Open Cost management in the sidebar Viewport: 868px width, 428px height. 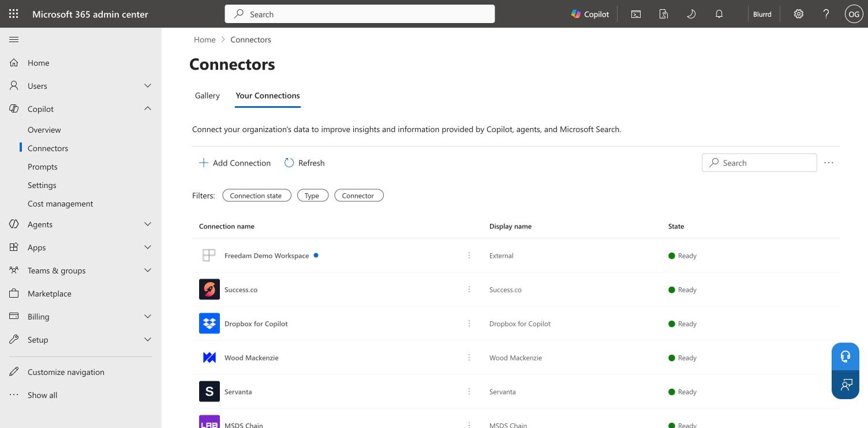[x=60, y=204]
